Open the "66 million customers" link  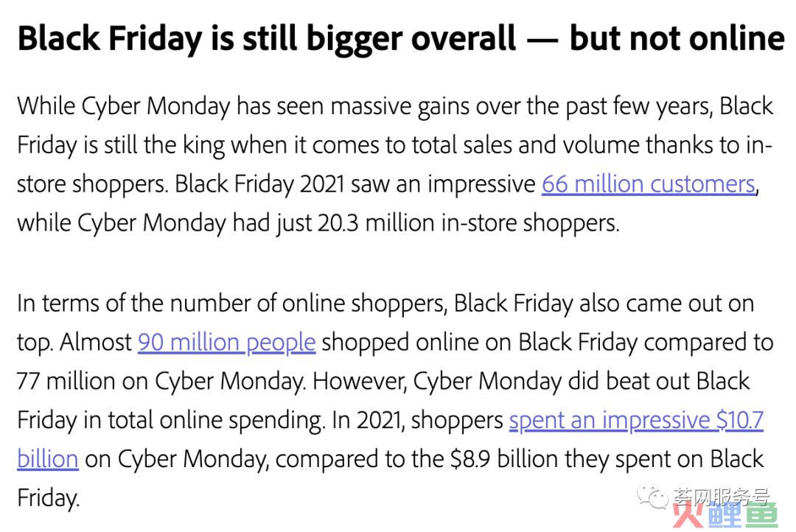[x=649, y=183]
